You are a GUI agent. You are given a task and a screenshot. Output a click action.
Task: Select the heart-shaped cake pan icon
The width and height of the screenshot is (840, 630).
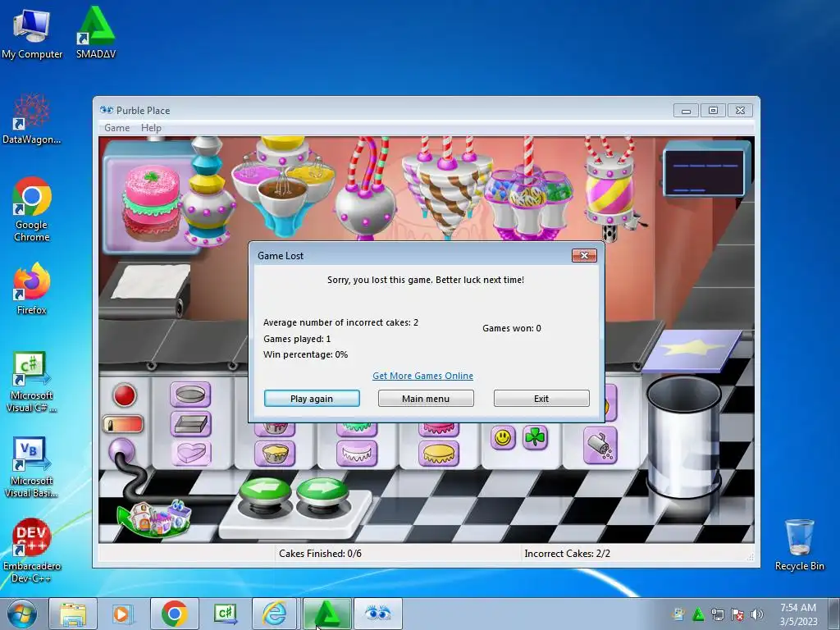(x=190, y=453)
